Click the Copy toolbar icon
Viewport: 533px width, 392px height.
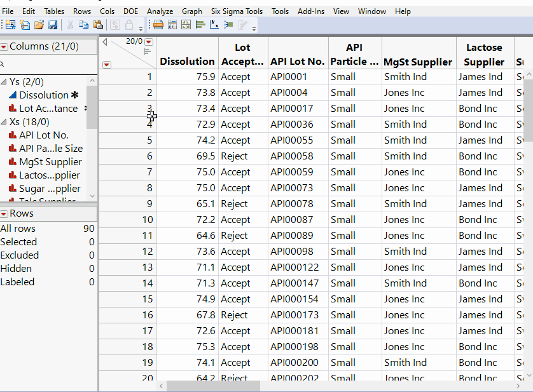pos(83,25)
